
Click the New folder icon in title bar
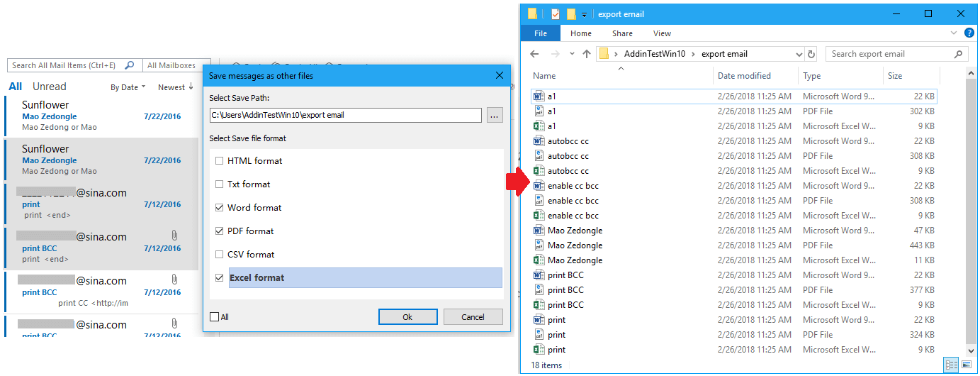click(571, 14)
